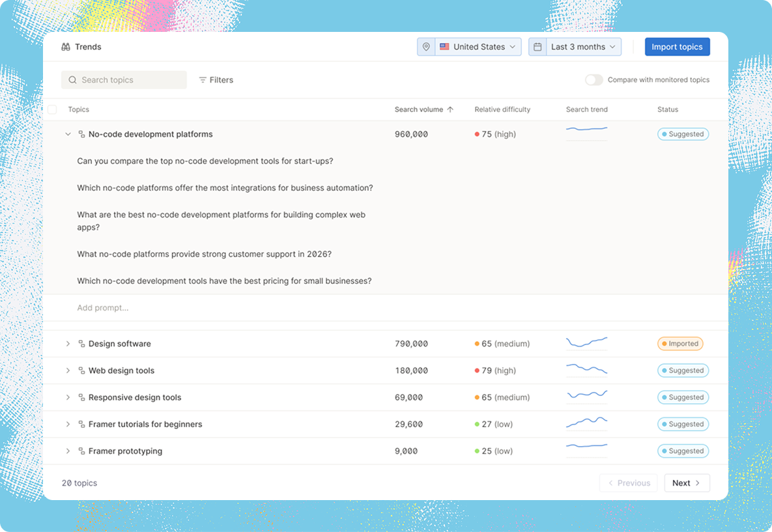Click topic icon beside No-code development platforms
This screenshot has width=772, height=532.
coord(81,134)
